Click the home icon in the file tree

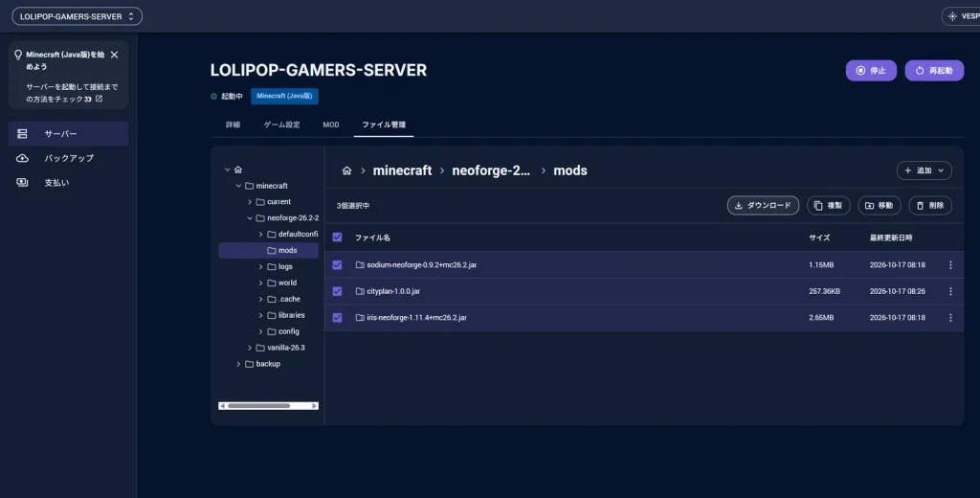tap(238, 170)
